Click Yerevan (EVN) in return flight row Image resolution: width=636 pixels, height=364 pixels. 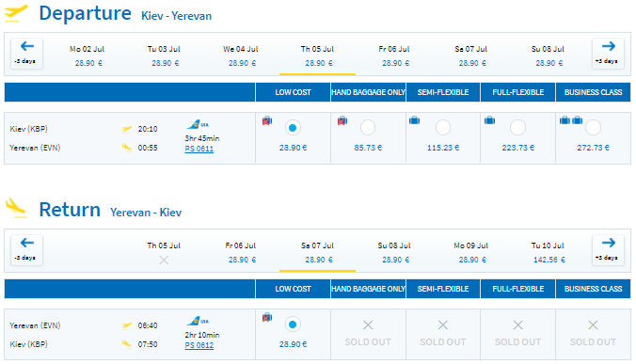tap(35, 325)
